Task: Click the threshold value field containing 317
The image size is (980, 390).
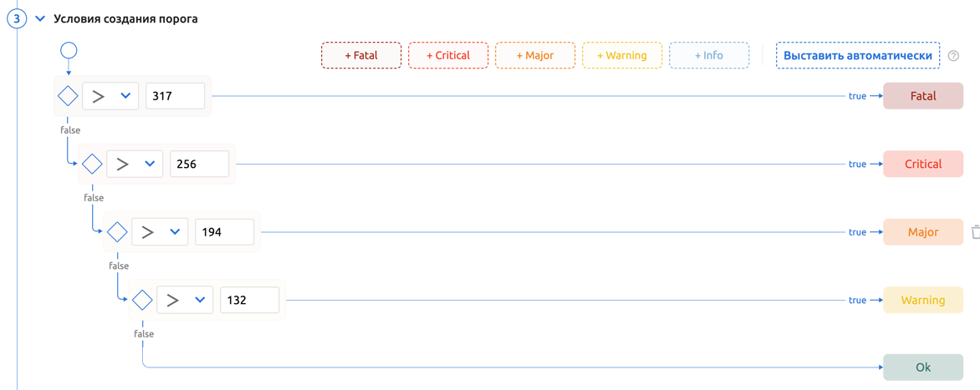Action: (176, 96)
